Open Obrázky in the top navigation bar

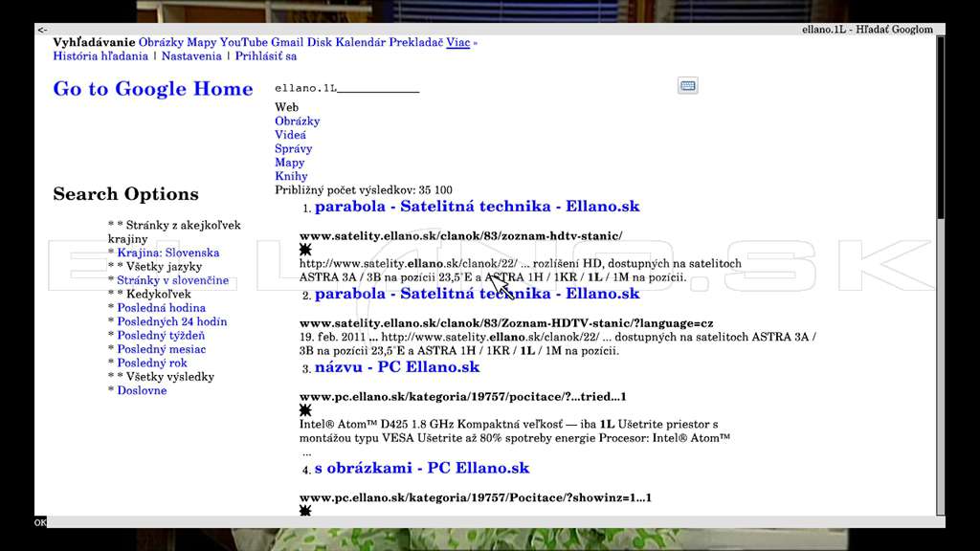click(x=161, y=42)
